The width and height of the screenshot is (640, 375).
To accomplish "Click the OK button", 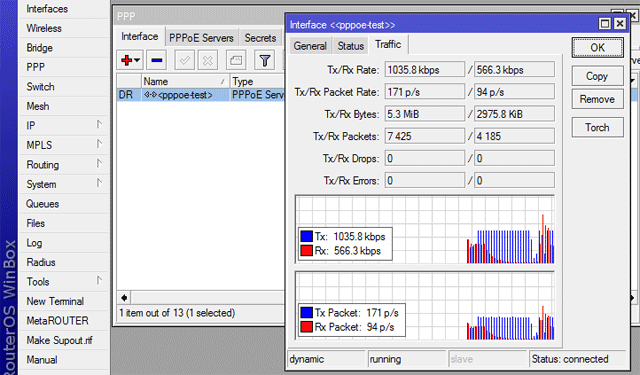I will pos(598,47).
